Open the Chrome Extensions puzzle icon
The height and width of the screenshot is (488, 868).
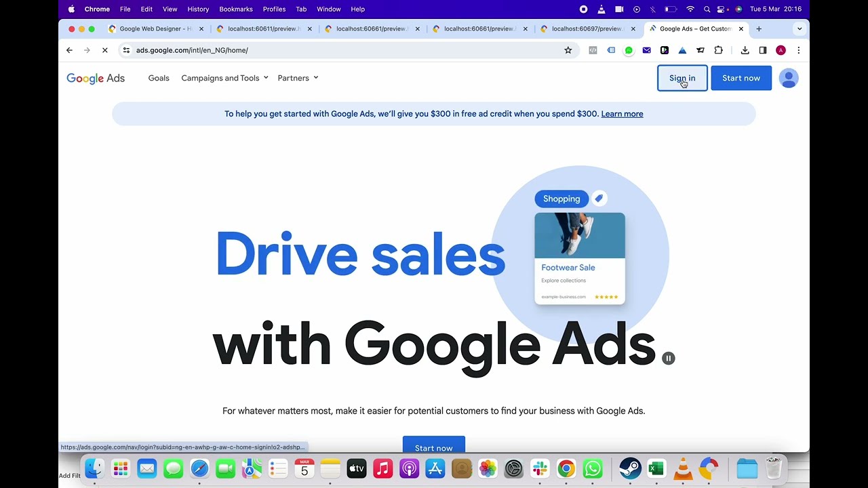tap(718, 50)
